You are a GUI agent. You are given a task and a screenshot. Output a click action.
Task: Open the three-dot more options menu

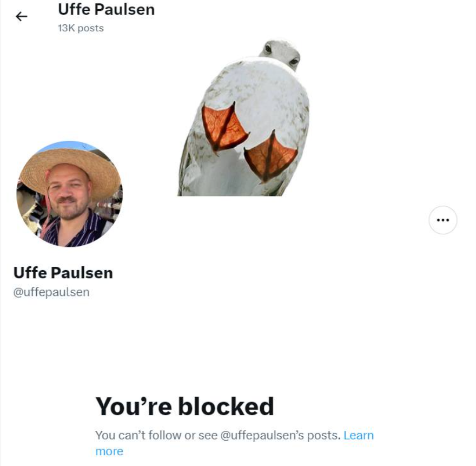(442, 220)
